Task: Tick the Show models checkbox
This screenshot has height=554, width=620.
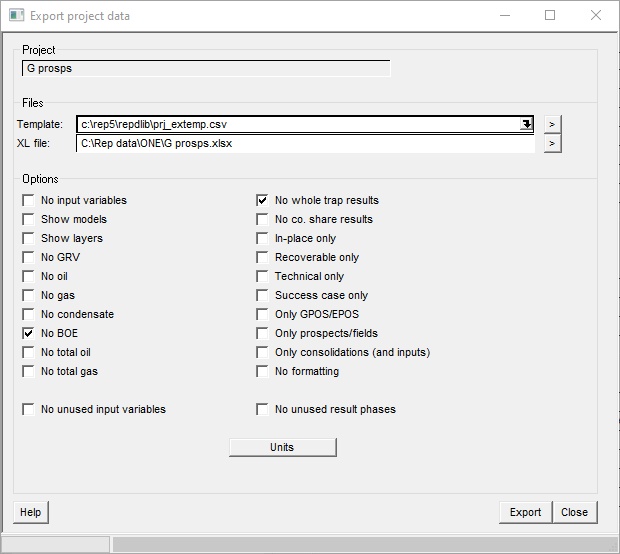Action: [x=29, y=219]
